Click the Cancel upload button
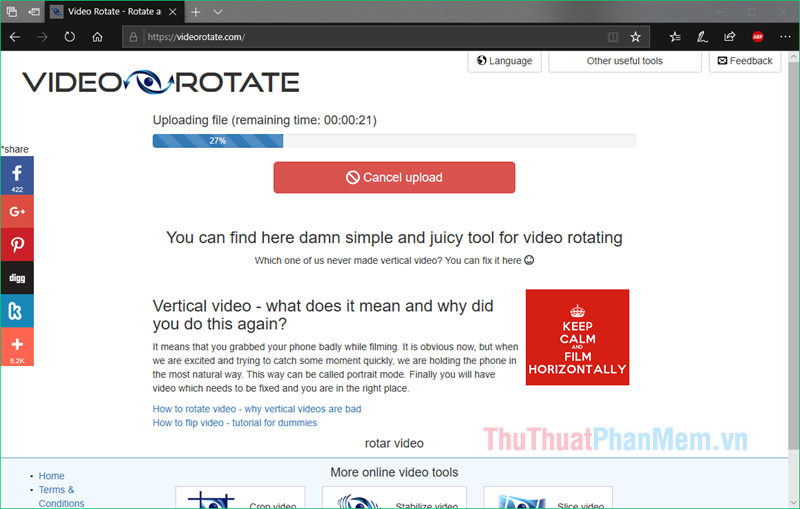 point(394,177)
